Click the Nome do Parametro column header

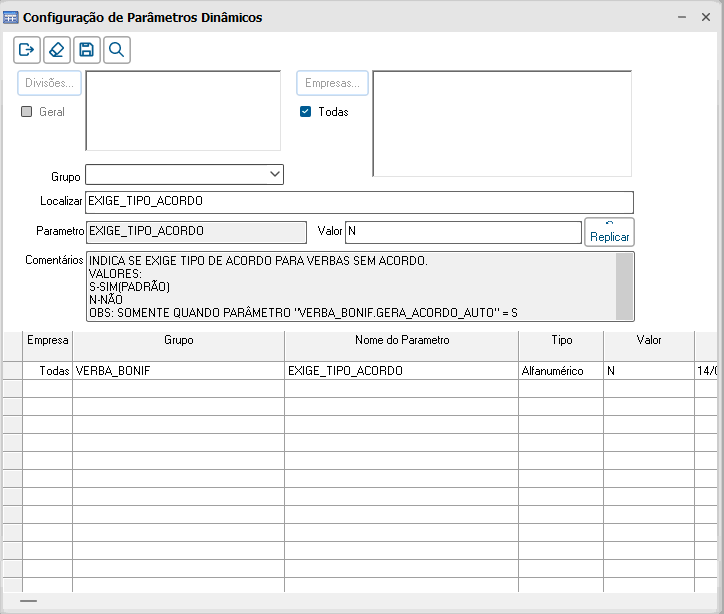(402, 340)
